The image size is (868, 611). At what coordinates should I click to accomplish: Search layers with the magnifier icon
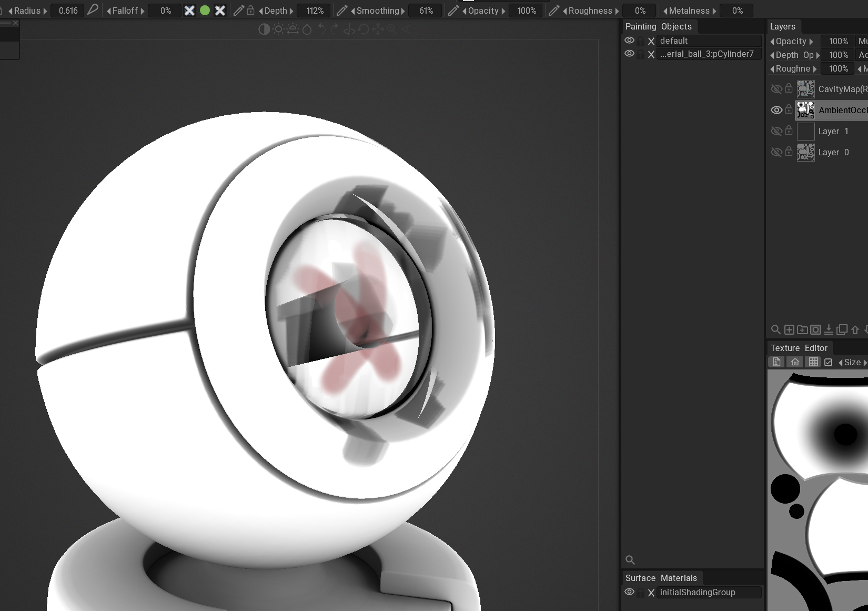[775, 329]
